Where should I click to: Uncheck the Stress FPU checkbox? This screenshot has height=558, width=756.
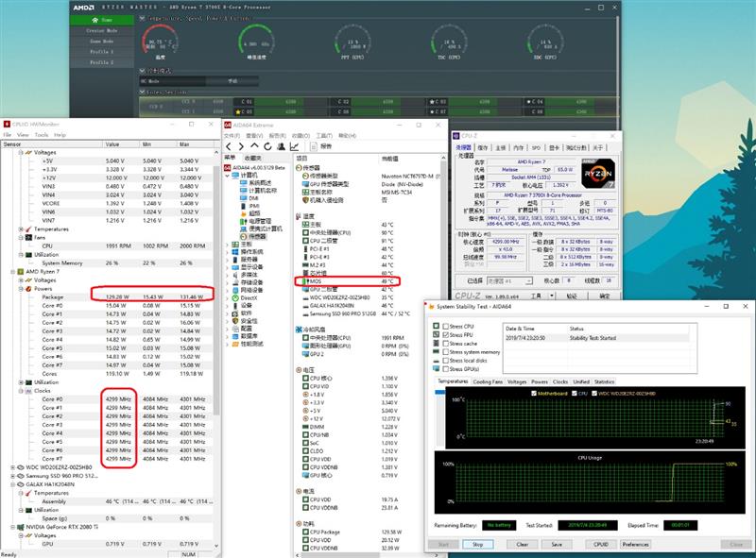446,332
